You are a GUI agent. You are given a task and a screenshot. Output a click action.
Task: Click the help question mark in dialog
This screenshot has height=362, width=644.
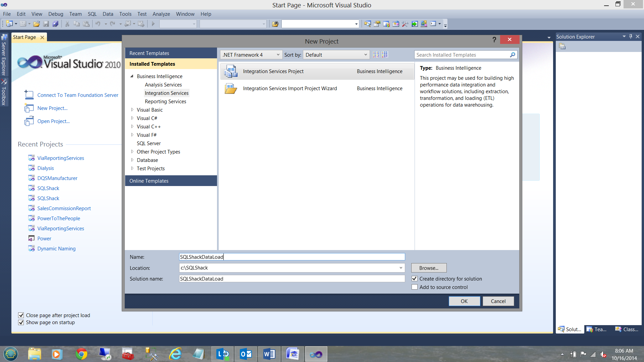pyautogui.click(x=494, y=40)
